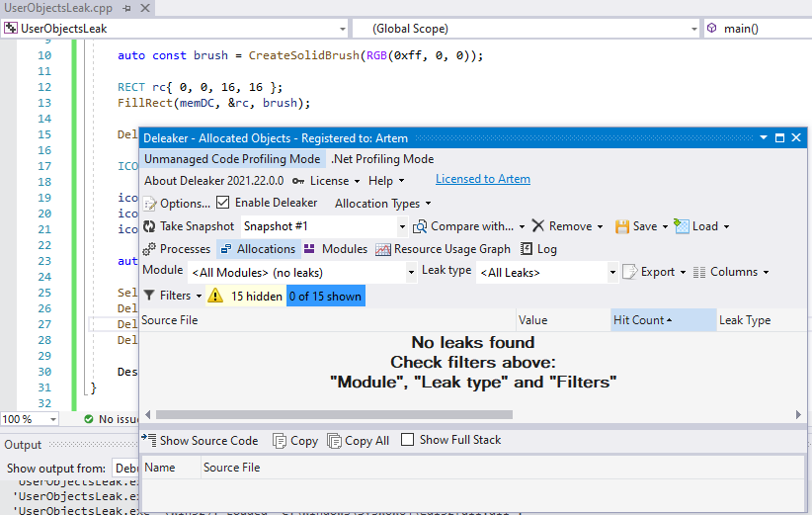This screenshot has width=812, height=515.
Task: Switch to the Resource Usage Graph tab
Action: click(443, 249)
